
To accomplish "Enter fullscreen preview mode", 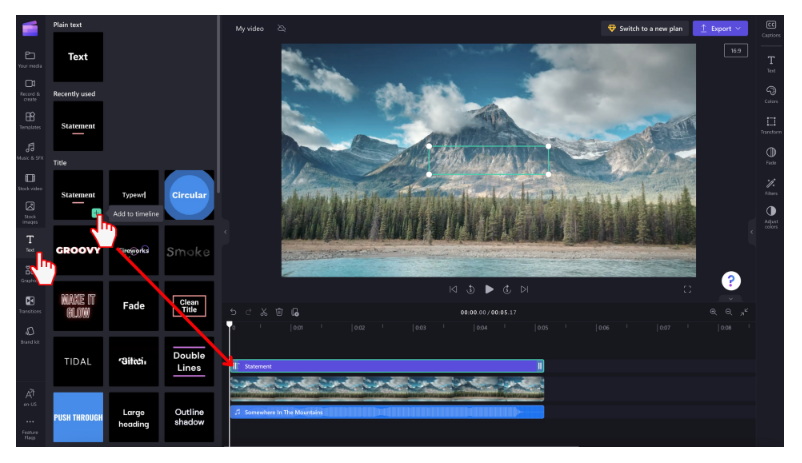I will [x=687, y=290].
